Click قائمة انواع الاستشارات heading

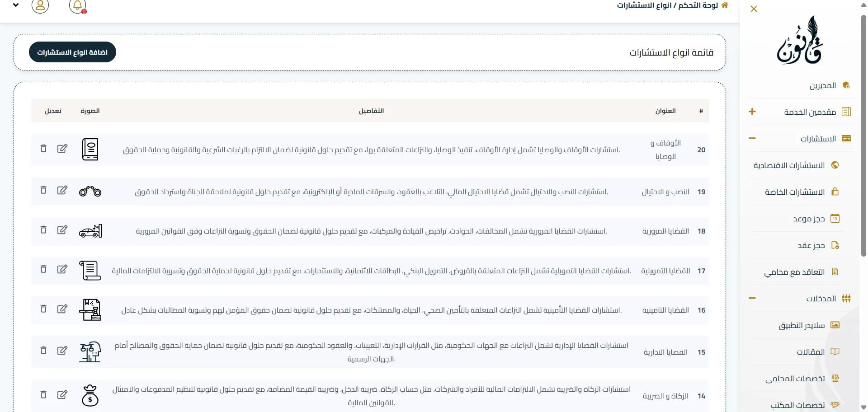coord(671,52)
